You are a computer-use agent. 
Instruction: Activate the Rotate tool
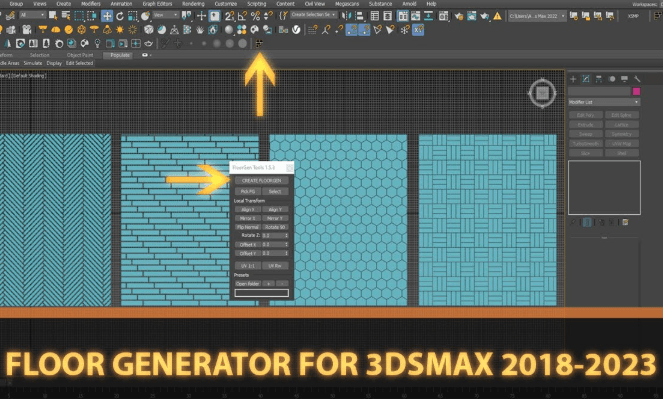(x=120, y=16)
